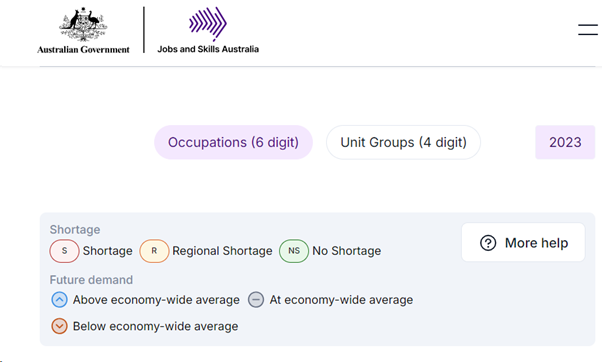The width and height of the screenshot is (602, 362).
Task: Switch to Unit Groups (4 digit) view
Action: click(x=404, y=142)
